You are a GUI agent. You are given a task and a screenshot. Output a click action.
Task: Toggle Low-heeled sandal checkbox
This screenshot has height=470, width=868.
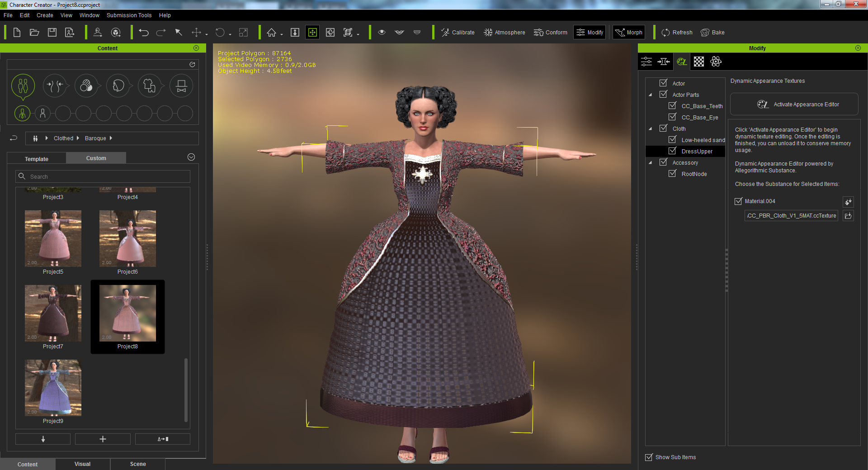(x=672, y=139)
